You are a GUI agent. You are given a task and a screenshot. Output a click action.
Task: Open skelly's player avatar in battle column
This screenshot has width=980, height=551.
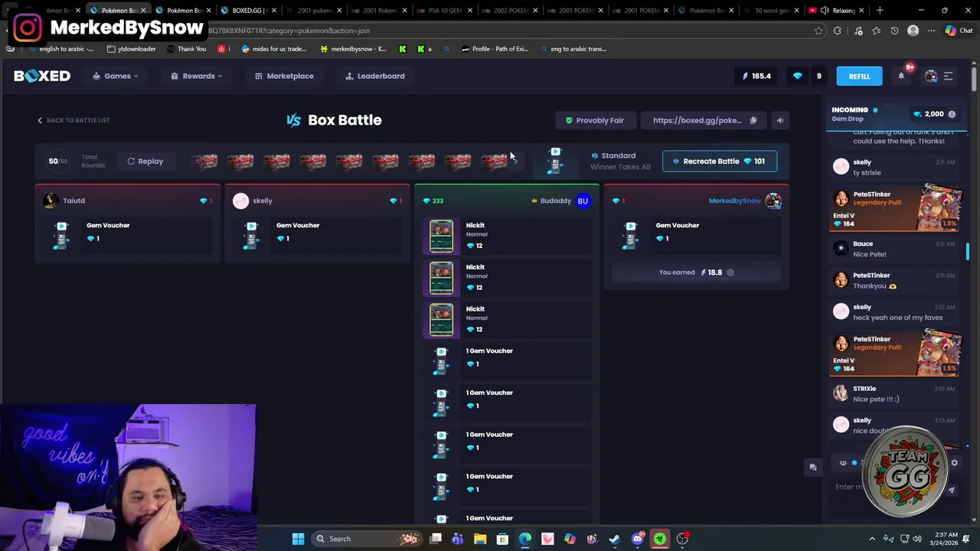click(240, 201)
